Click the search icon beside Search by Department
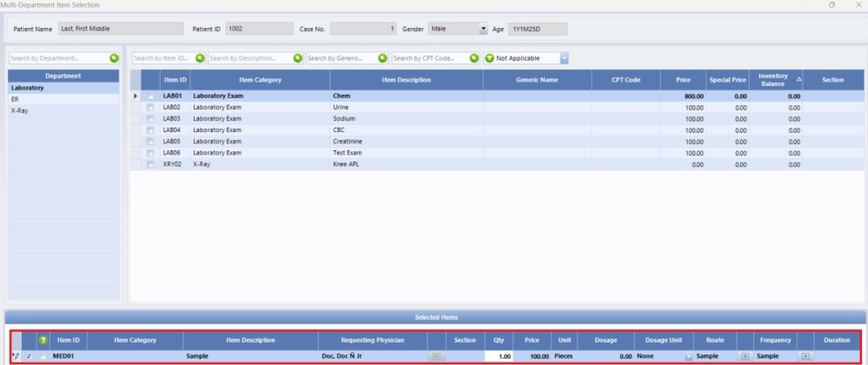The width and height of the screenshot is (868, 365). [114, 58]
